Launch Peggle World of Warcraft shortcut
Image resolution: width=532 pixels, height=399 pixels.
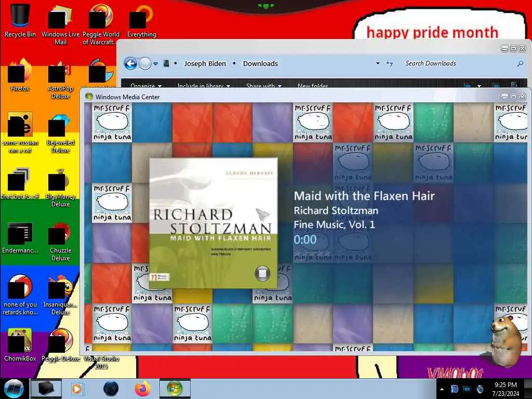tap(100, 24)
